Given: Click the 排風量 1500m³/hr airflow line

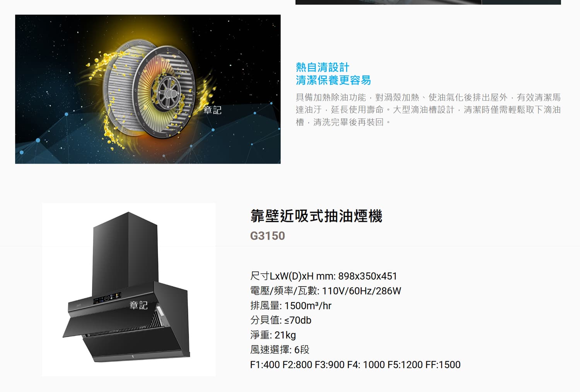Looking at the screenshot, I should point(291,305).
